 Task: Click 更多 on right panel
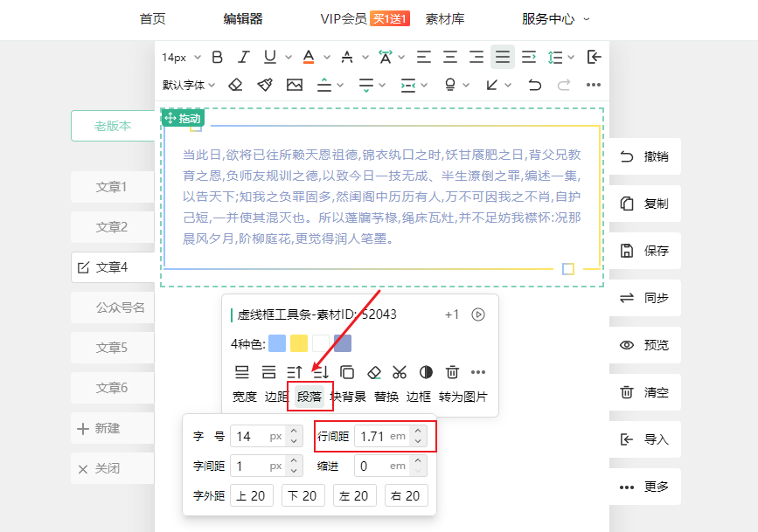click(x=645, y=487)
